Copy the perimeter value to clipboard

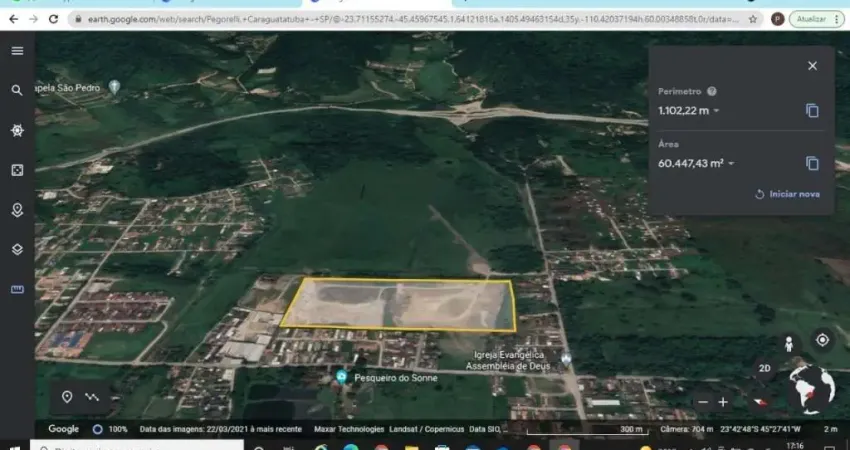[x=812, y=111]
